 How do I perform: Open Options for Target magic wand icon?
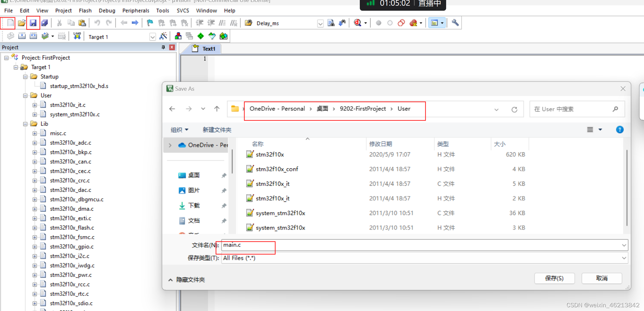coord(163,36)
